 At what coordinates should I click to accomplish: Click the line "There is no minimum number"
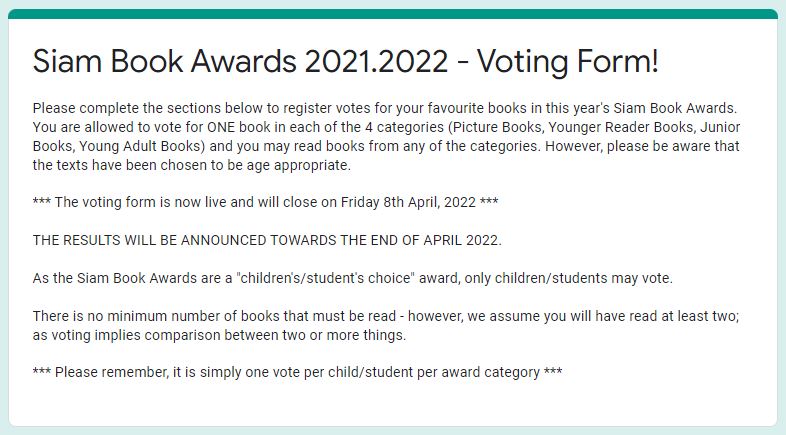tap(386, 316)
